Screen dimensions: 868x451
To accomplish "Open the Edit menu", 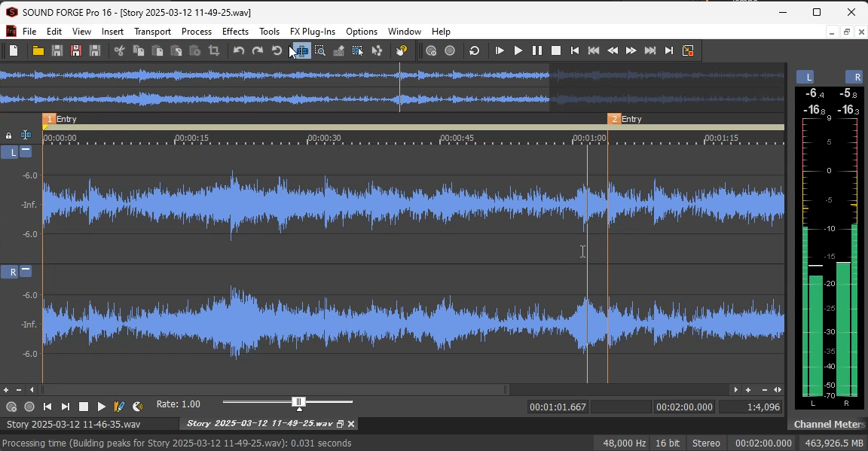I will pyautogui.click(x=54, y=32).
